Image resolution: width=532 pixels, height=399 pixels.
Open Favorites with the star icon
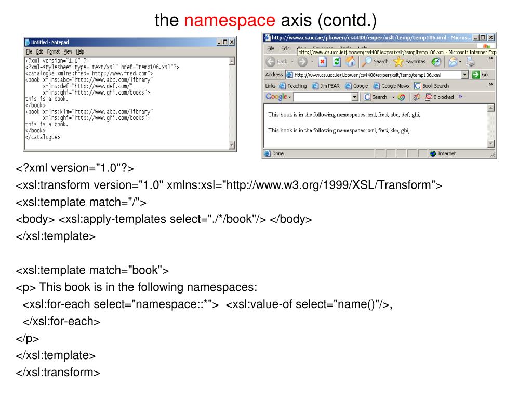tap(398, 62)
